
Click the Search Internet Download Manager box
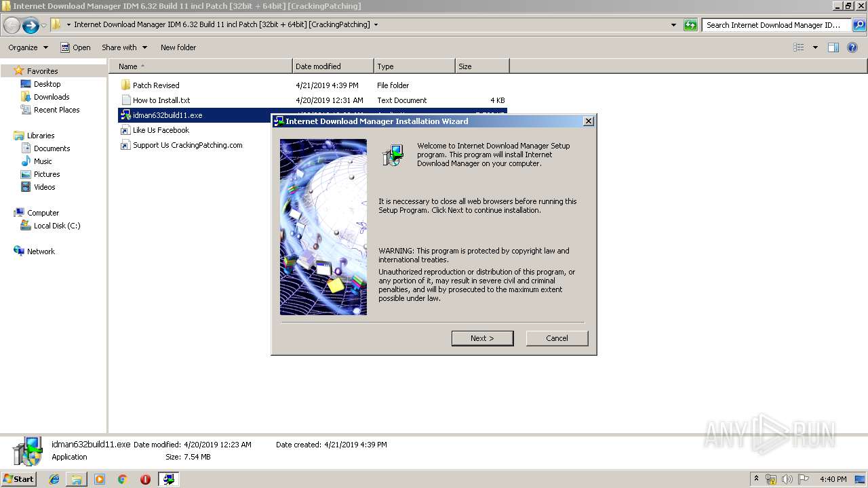click(x=776, y=25)
